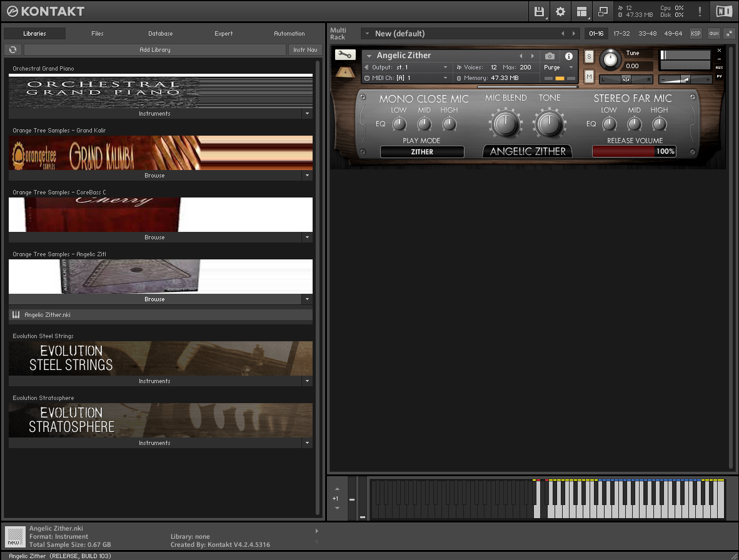Image resolution: width=739 pixels, height=560 pixels.
Task: Load next multi with right arrow
Action: [x=573, y=34]
